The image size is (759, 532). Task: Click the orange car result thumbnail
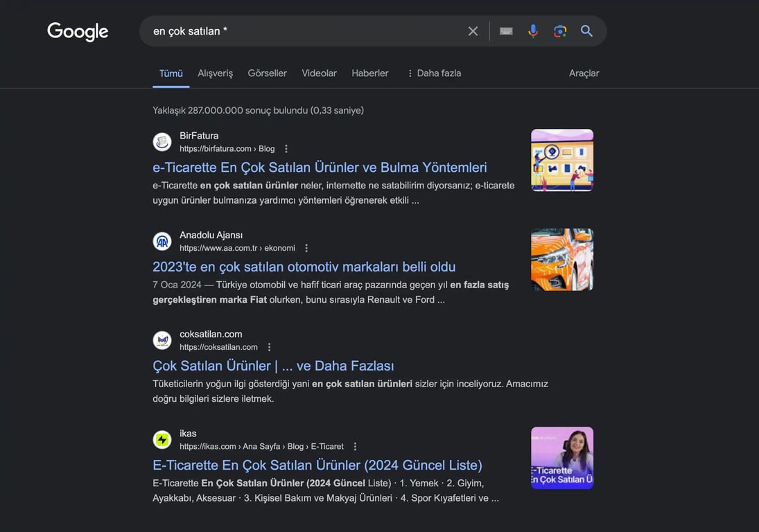coord(561,258)
